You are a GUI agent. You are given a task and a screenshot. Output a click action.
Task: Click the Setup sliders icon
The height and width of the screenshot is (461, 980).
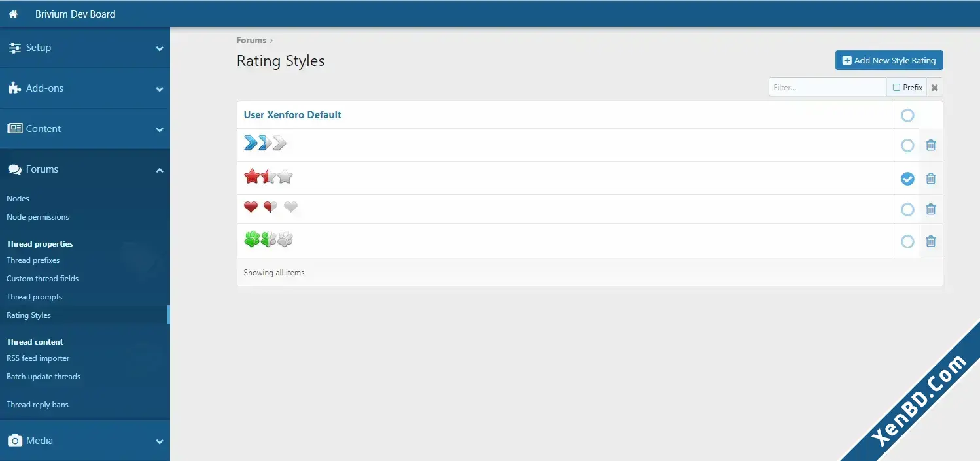(14, 48)
